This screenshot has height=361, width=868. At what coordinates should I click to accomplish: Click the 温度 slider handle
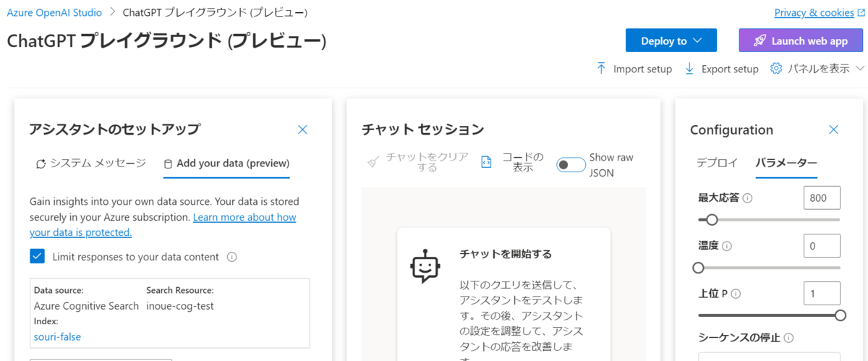[x=699, y=268]
